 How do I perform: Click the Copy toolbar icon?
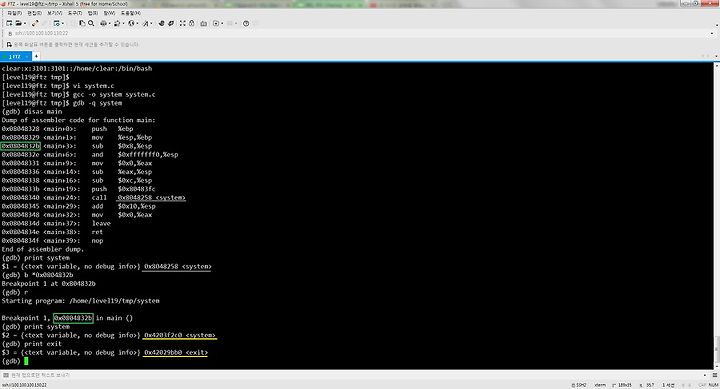coord(82,23)
